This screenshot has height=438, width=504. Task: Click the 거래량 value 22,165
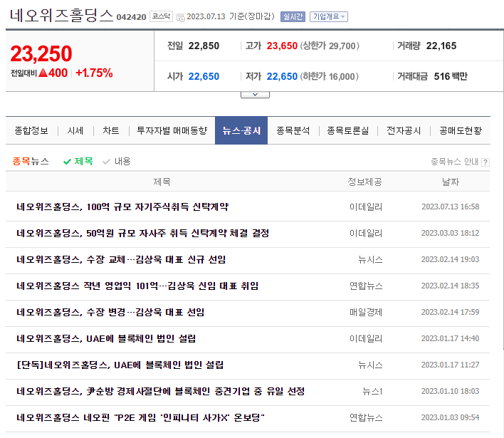[441, 46]
